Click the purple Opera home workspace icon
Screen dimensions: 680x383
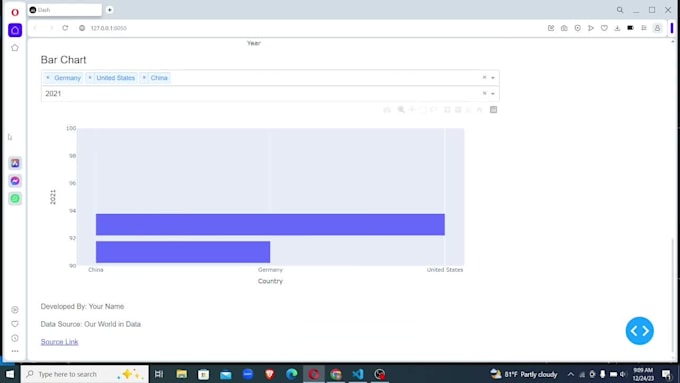coord(15,30)
